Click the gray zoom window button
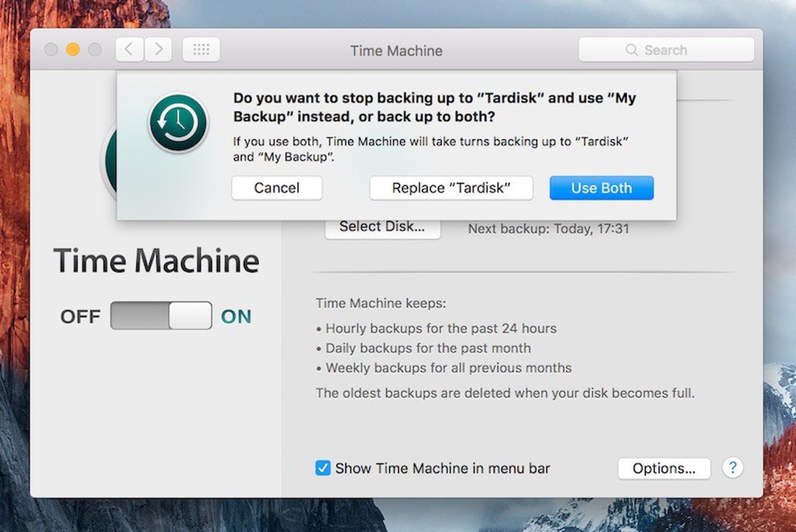The image size is (796, 532). pyautogui.click(x=95, y=50)
